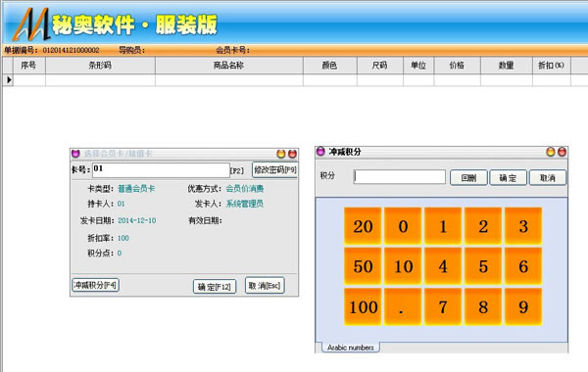
Task: Tap the 1 keypad button
Action: (443, 226)
